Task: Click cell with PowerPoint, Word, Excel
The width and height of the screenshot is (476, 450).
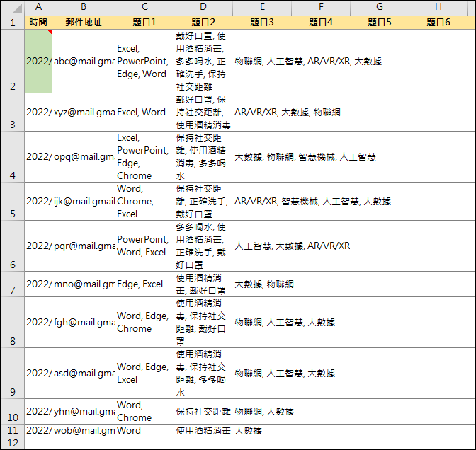Action: (144, 246)
